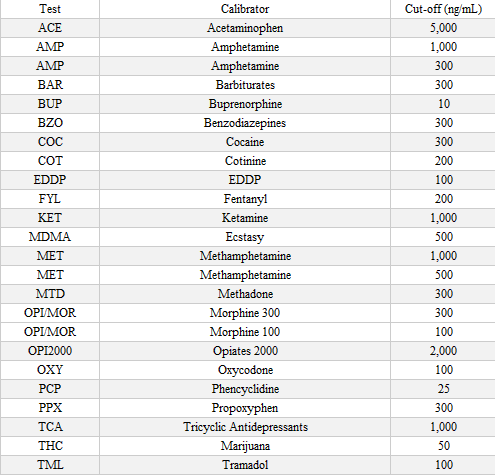Screen dimensions: 495x475
Task: Select the Opiates 2000 cell
Action: click(245, 351)
